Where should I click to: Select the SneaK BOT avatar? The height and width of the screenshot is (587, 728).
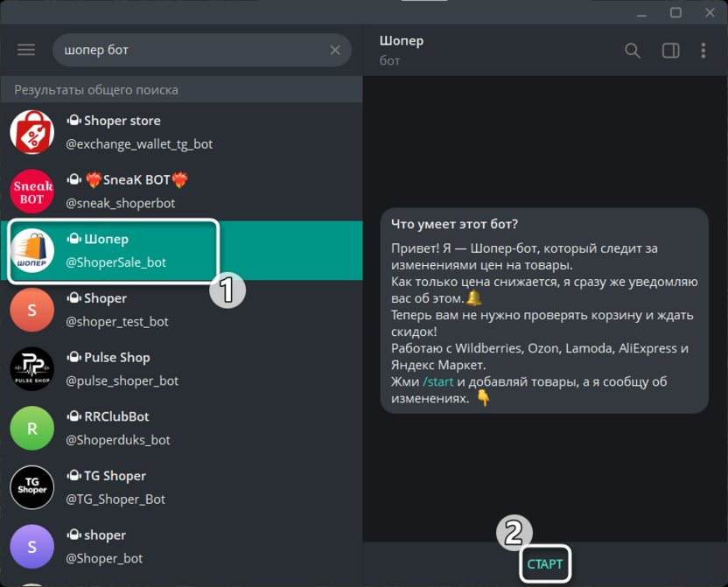[32, 192]
